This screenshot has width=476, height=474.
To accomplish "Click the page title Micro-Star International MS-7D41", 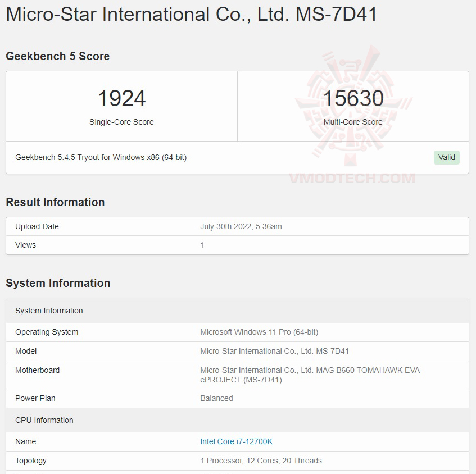I will coord(192,14).
